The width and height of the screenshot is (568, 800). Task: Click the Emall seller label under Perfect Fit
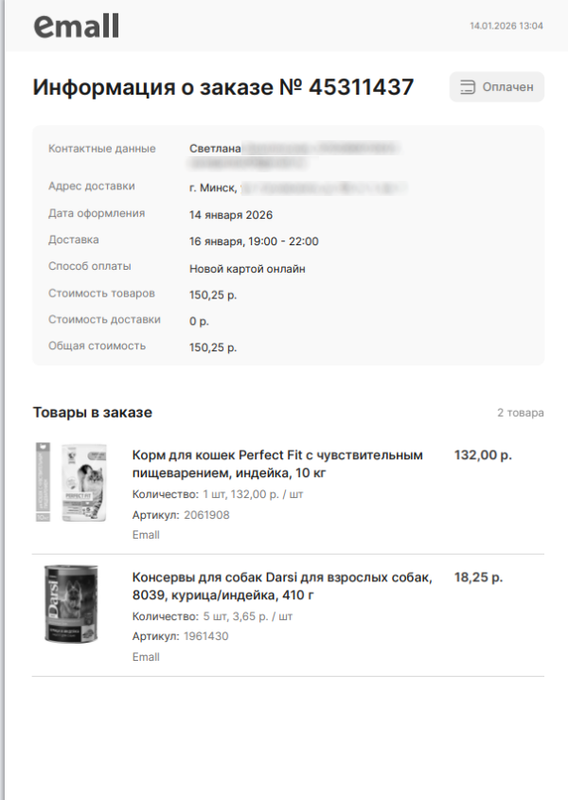[x=146, y=535]
